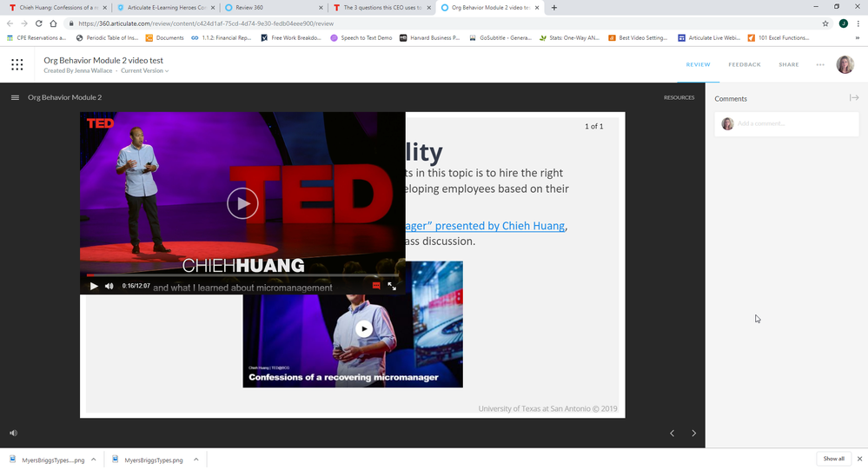The image size is (868, 470).
Task: Open the SHARE tab
Action: click(789, 65)
